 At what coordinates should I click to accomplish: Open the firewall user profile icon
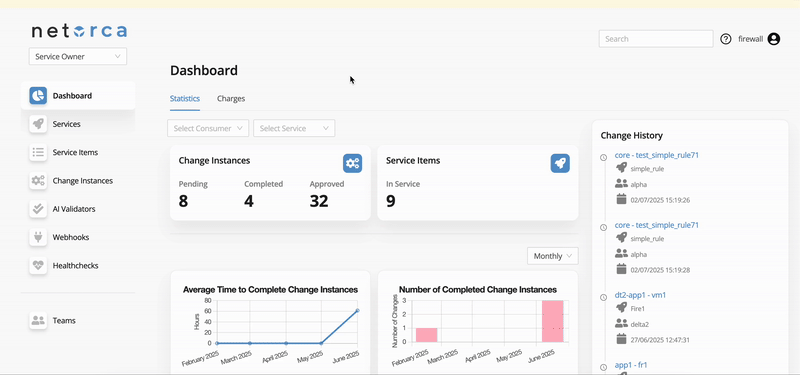pos(774,39)
